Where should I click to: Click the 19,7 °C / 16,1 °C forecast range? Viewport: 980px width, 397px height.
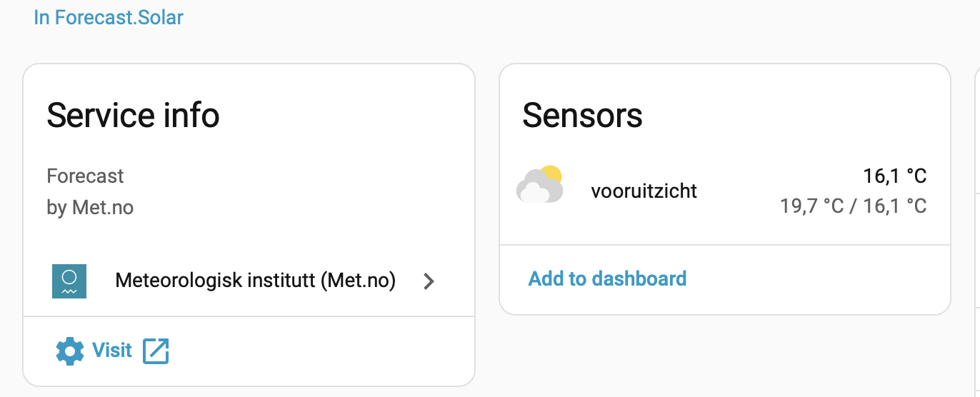[853, 206]
